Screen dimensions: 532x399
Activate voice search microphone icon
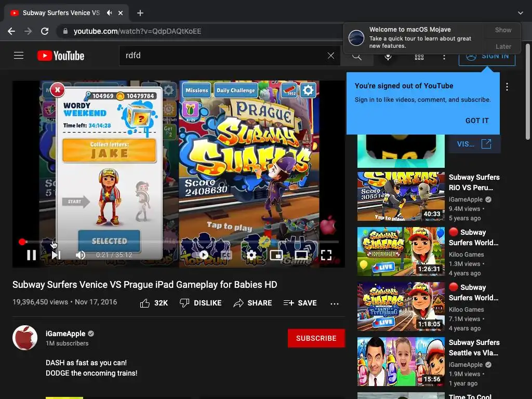[388, 57]
